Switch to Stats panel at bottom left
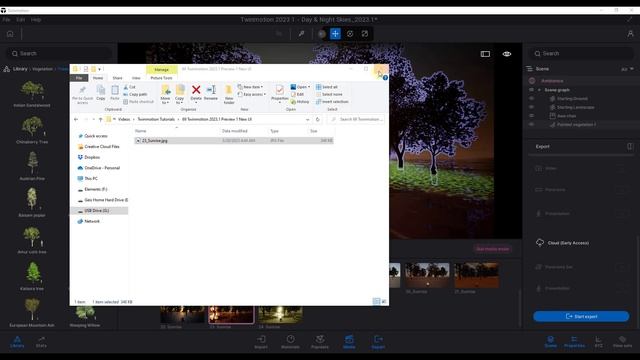Screen dimensions: 640x360 [41, 342]
